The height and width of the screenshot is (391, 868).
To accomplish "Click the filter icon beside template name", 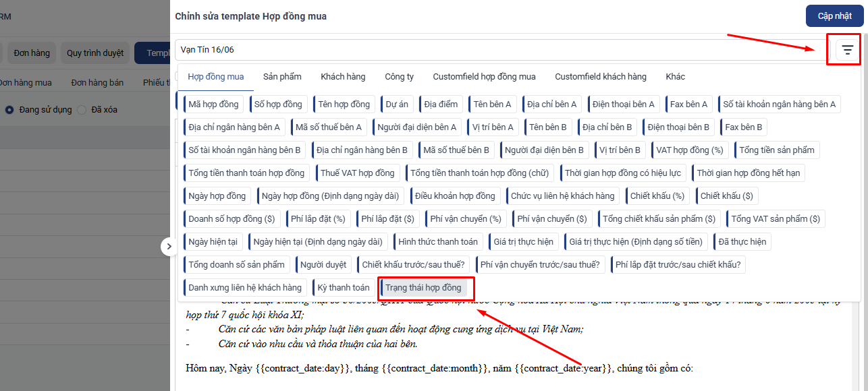I will tap(847, 50).
